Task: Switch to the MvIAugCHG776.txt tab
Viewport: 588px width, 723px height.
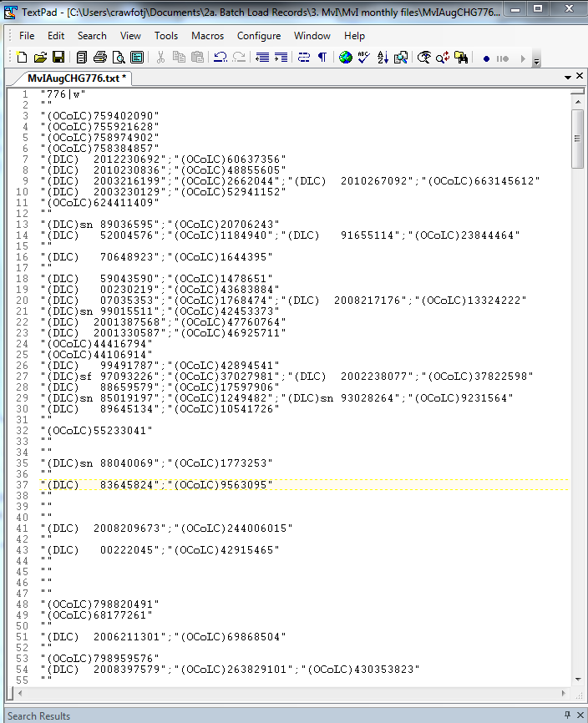Action: pyautogui.click(x=77, y=78)
